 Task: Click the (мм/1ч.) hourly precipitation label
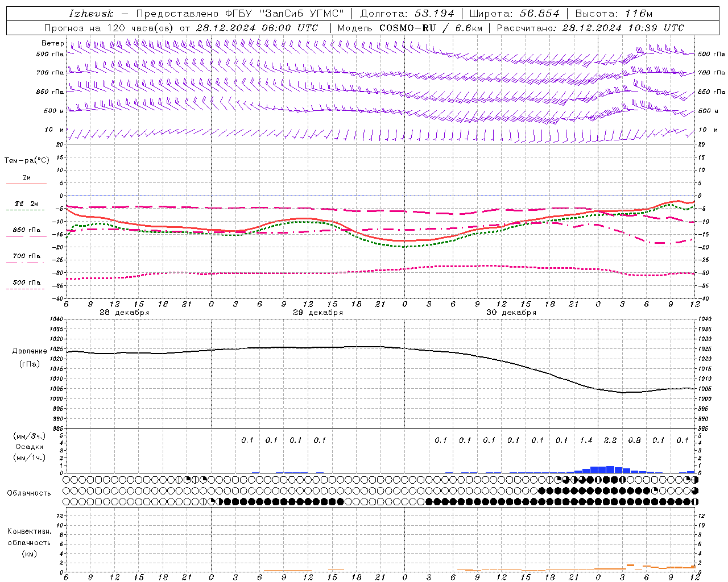(x=30, y=458)
